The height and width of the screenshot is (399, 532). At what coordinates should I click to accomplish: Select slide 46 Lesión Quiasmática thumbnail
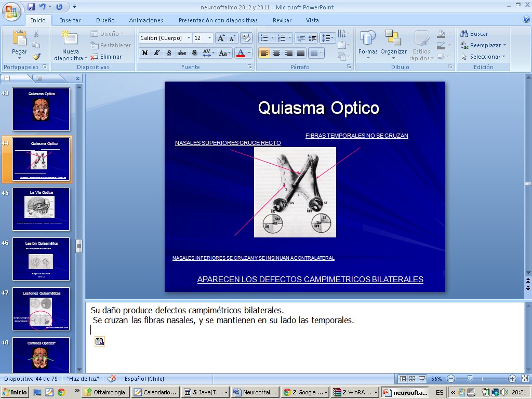pyautogui.click(x=41, y=259)
